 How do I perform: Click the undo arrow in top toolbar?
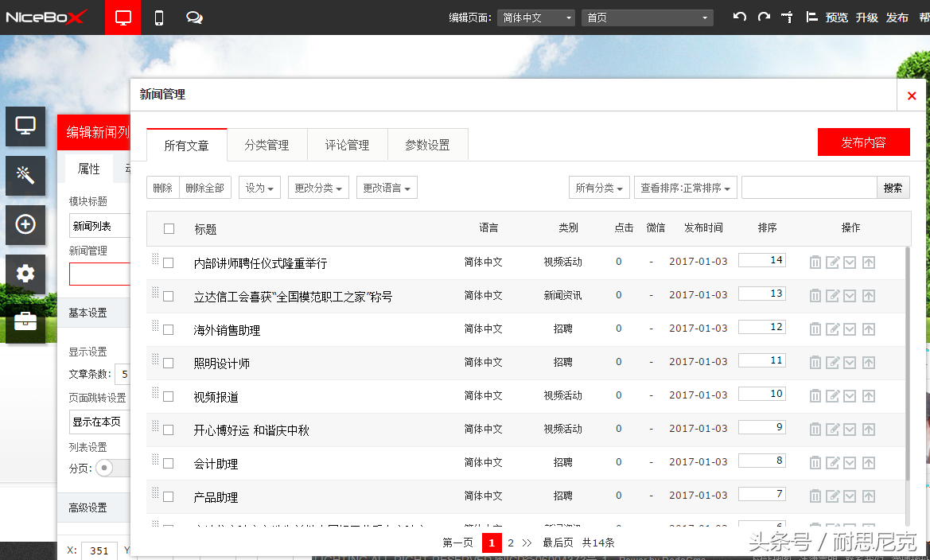tap(740, 17)
